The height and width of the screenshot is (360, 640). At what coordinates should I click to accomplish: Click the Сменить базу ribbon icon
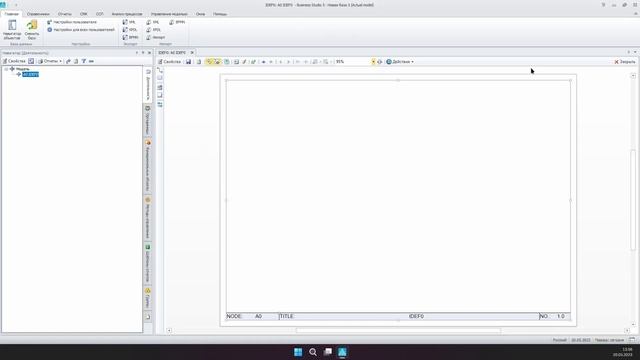[x=32, y=30]
